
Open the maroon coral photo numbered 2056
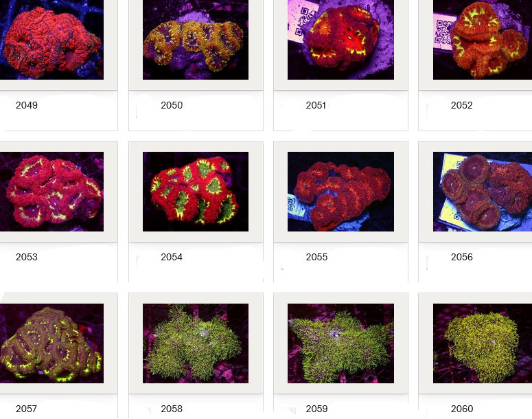pyautogui.click(x=482, y=192)
